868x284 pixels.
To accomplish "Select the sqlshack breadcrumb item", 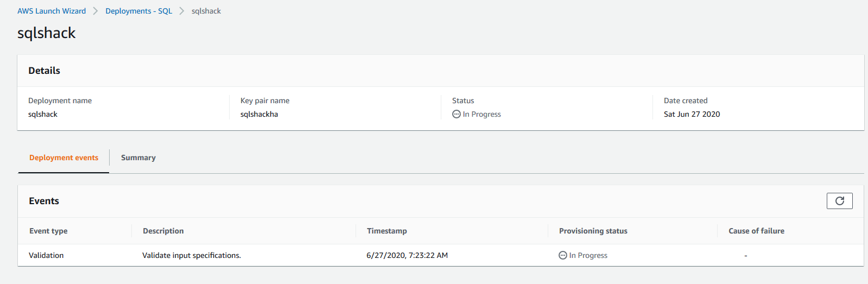I will (x=206, y=11).
